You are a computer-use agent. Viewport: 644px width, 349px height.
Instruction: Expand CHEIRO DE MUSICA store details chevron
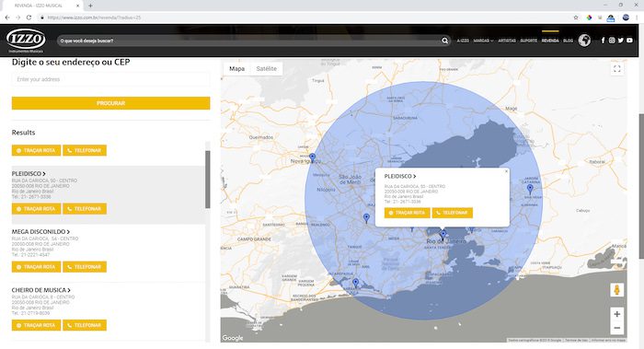[x=69, y=290]
